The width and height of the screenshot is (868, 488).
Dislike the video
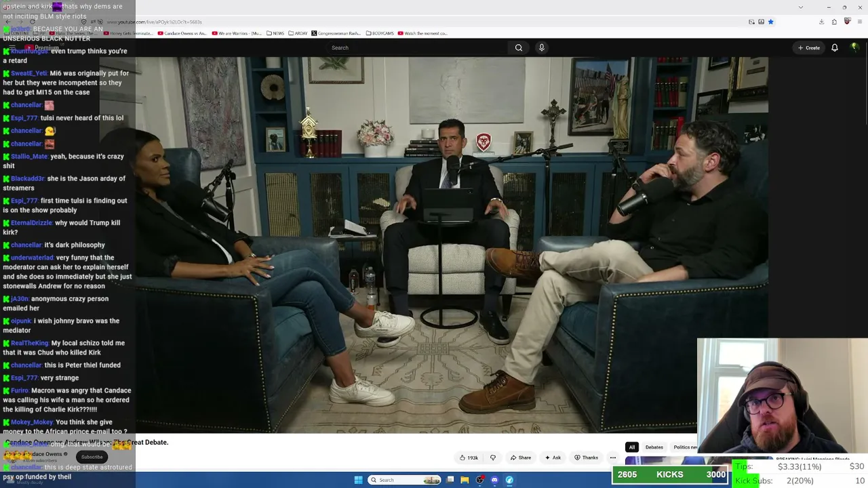click(493, 457)
